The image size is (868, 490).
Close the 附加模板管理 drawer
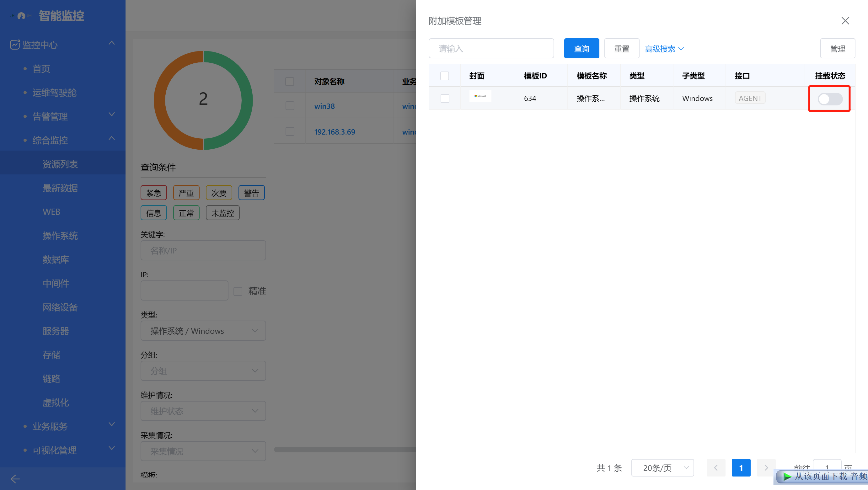tap(845, 21)
